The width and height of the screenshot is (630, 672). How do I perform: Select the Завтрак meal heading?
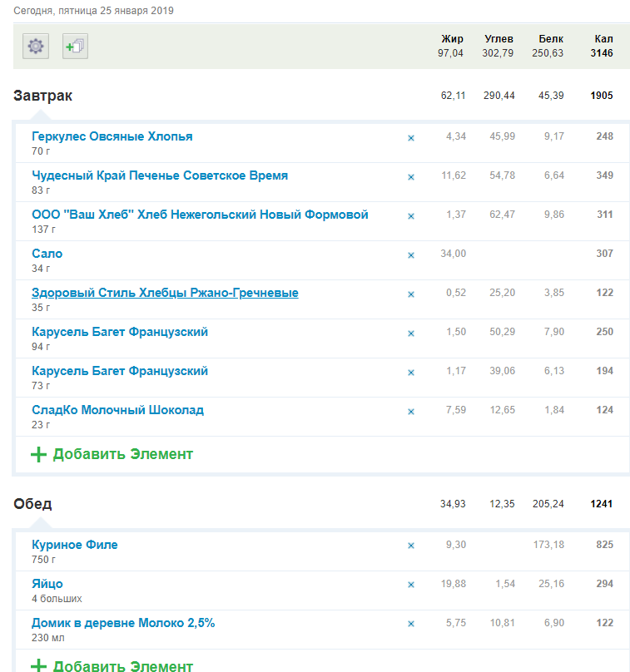[43, 96]
